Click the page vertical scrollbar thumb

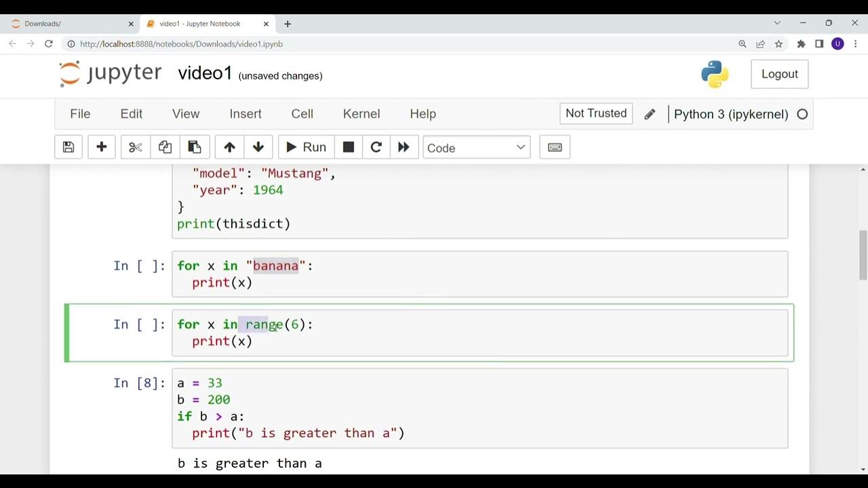tap(863, 255)
